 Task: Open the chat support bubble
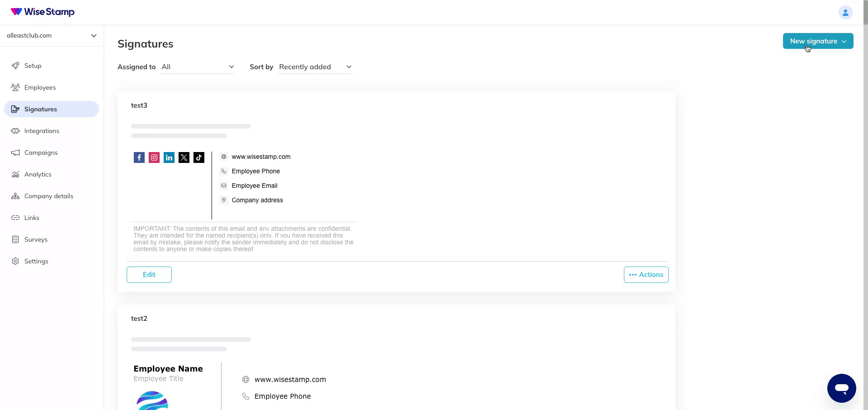click(x=842, y=388)
